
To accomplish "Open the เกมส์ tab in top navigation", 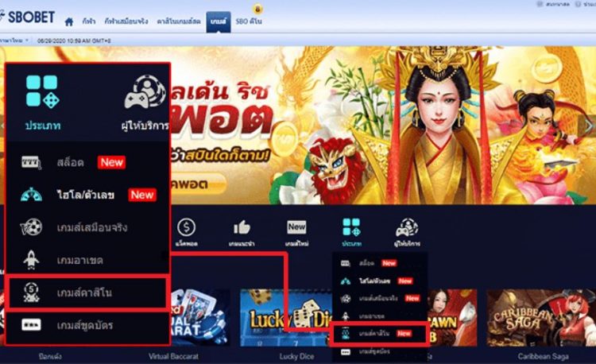I will click(219, 21).
